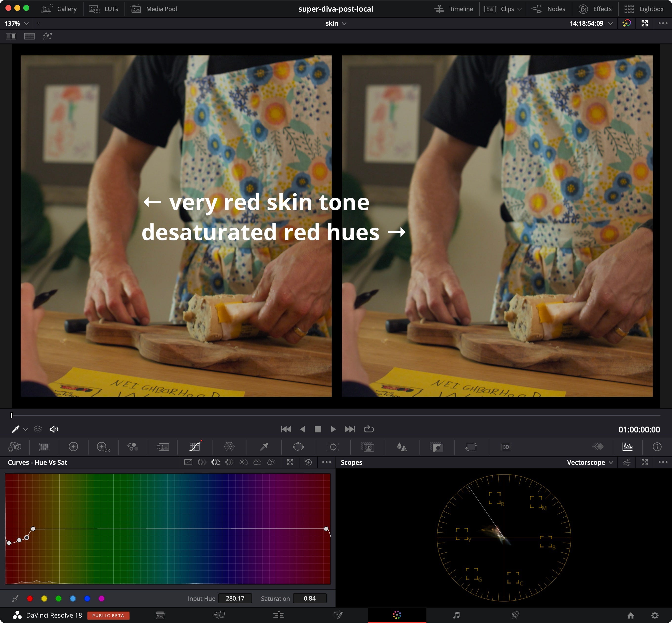Image resolution: width=672 pixels, height=623 pixels.
Task: Switch to Custom curves mode
Action: pyautogui.click(x=188, y=462)
